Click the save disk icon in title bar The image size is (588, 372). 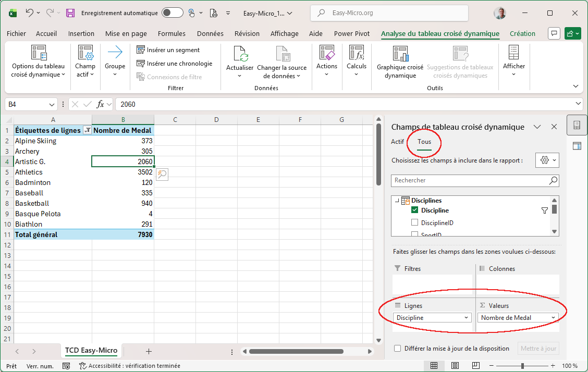(x=70, y=13)
